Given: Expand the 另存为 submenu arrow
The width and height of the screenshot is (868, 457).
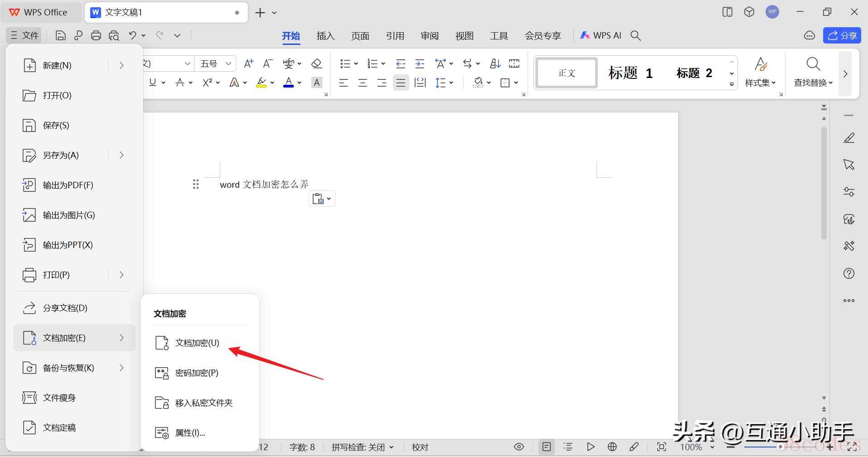Looking at the screenshot, I should click(x=121, y=155).
